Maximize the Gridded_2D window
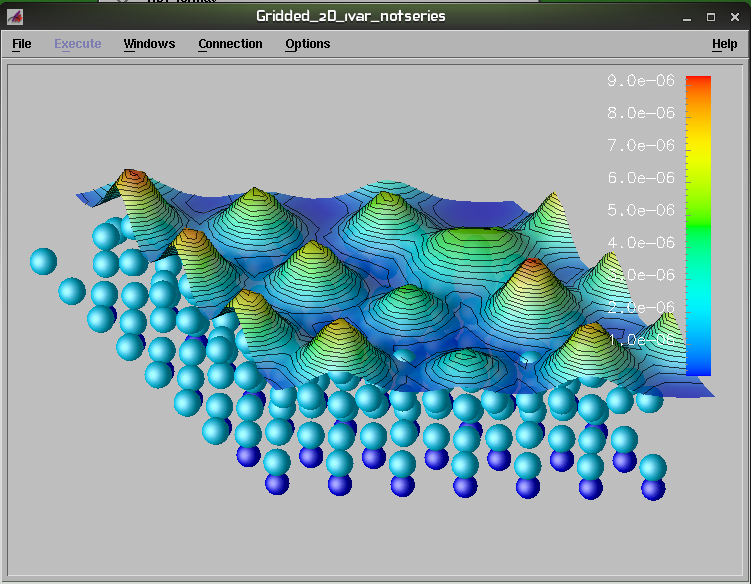The height and width of the screenshot is (584, 751). [710, 17]
